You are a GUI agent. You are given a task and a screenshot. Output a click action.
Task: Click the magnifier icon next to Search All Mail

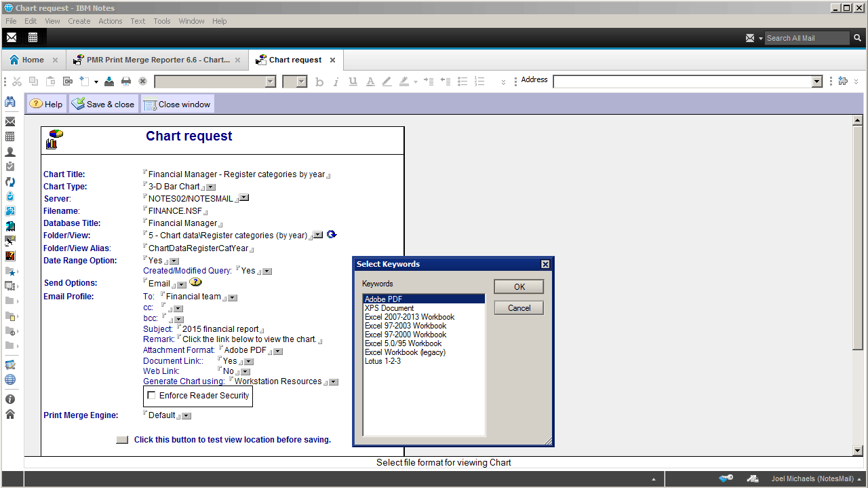[x=857, y=38]
